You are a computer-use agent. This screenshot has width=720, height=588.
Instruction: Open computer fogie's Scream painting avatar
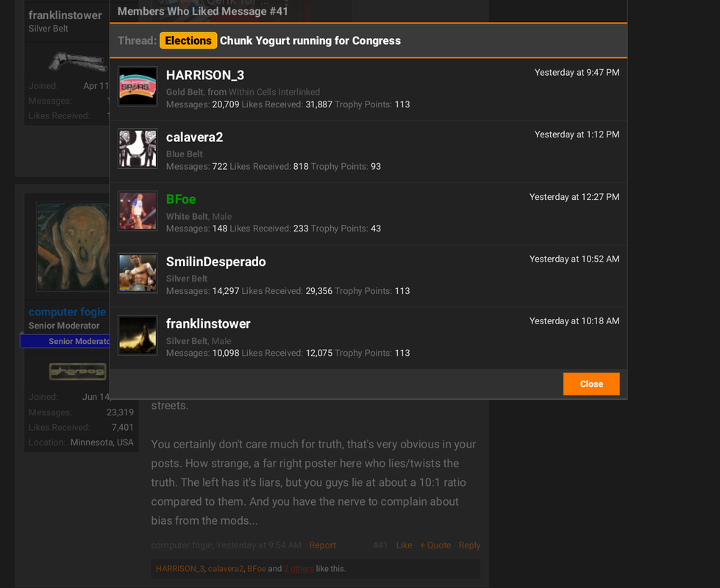pyautogui.click(x=73, y=246)
